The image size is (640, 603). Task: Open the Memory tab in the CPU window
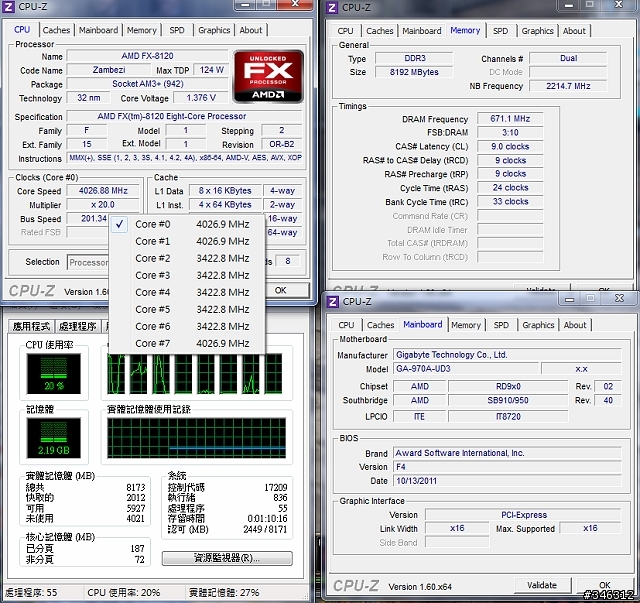[142, 30]
